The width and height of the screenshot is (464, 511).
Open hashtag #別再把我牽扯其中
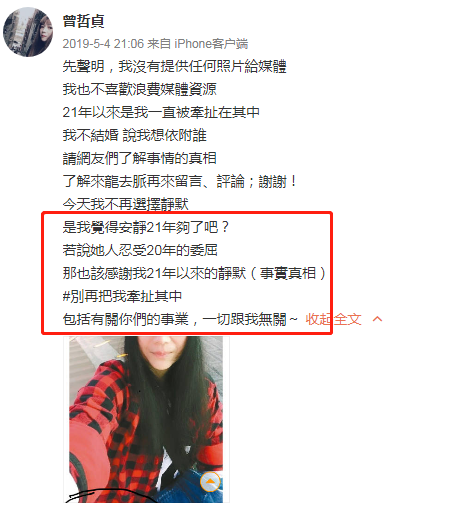click(x=122, y=296)
